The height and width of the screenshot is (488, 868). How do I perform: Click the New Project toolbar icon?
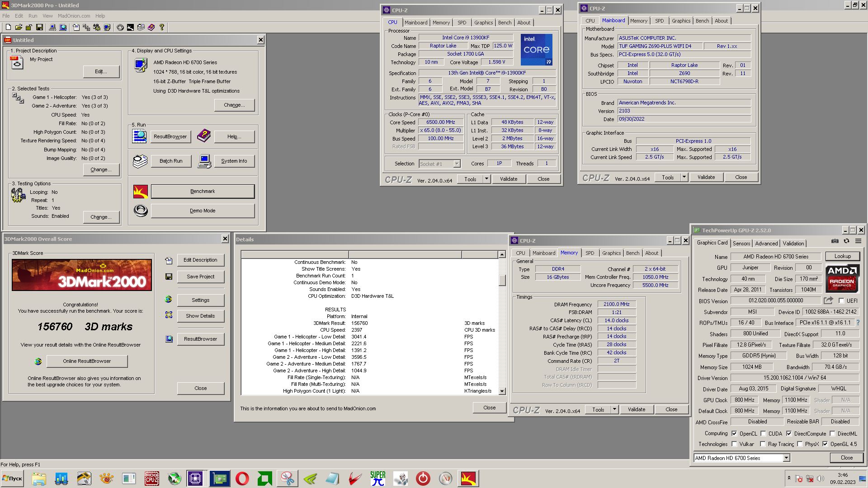[x=8, y=28]
